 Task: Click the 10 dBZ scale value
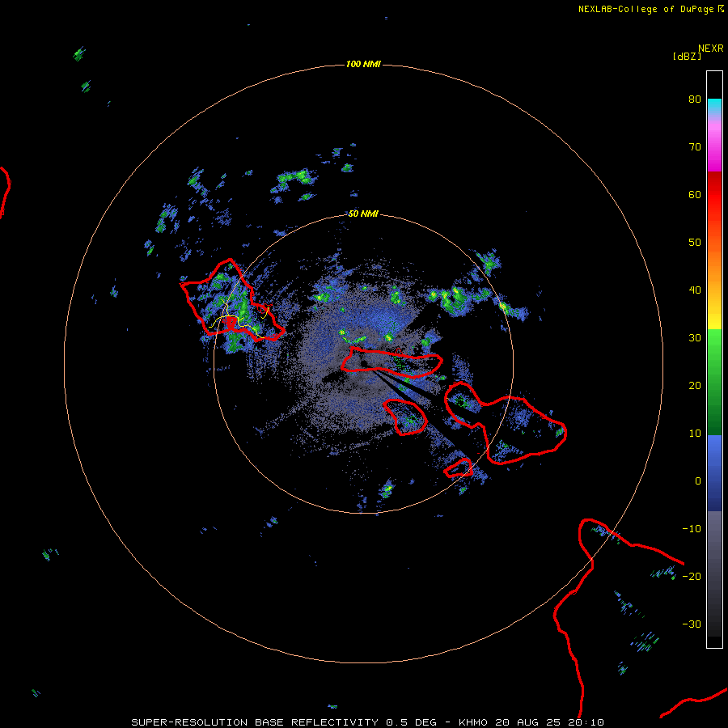point(695,434)
